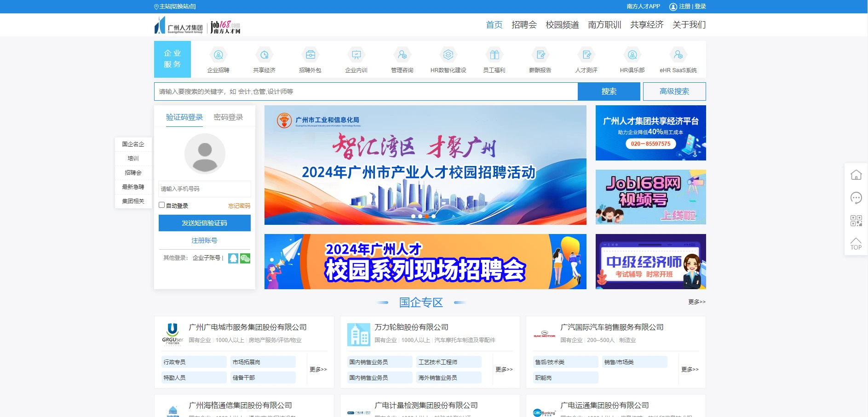Click the home icon in right sidebar
The height and width of the screenshot is (417, 868).
(856, 175)
